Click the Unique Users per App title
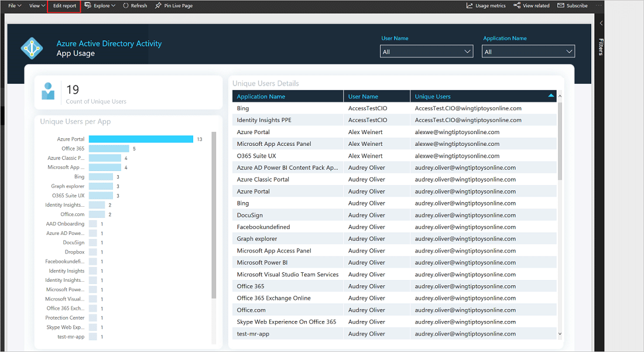Screen dimensions: 644x352 point(75,122)
